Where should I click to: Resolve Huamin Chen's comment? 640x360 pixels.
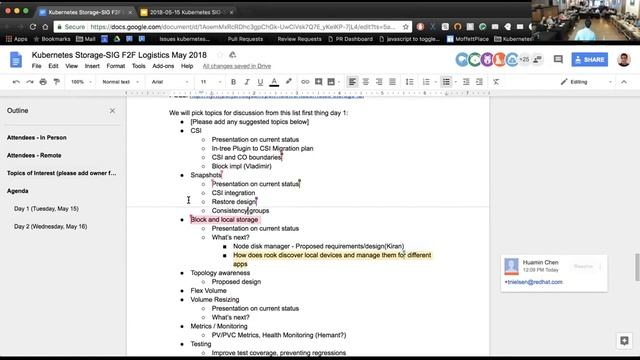pyautogui.click(x=583, y=267)
